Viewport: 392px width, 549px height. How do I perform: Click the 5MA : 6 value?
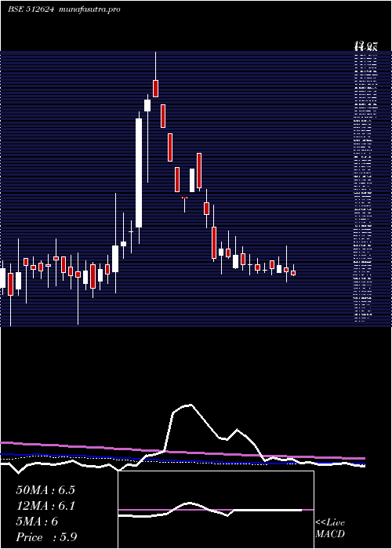[x=37, y=522]
